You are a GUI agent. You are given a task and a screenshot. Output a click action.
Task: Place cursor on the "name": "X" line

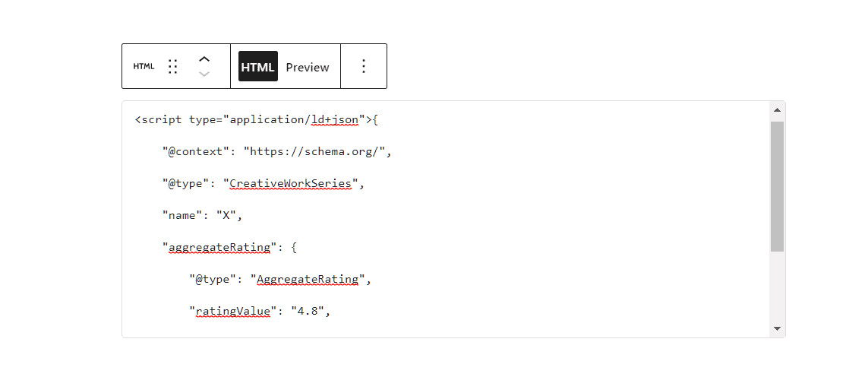(x=201, y=215)
